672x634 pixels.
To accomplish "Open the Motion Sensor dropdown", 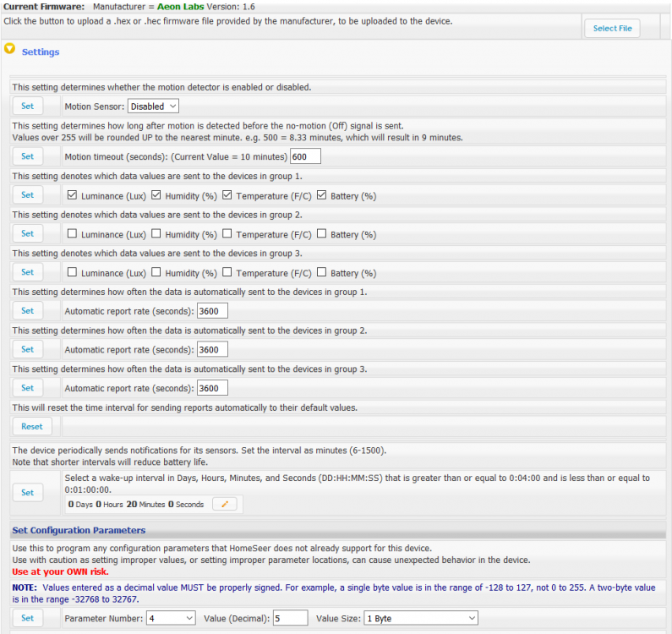I will (x=153, y=107).
